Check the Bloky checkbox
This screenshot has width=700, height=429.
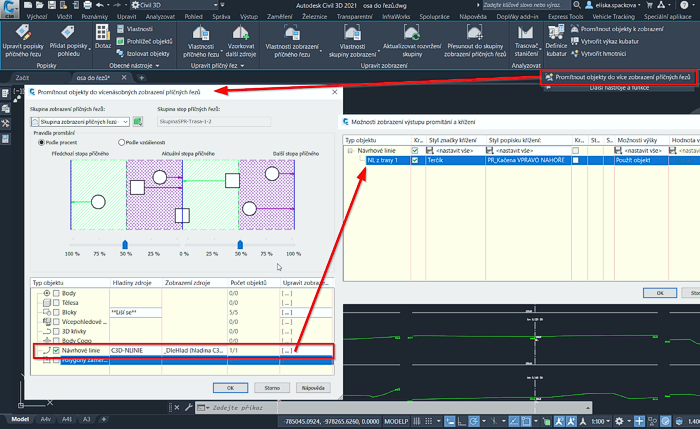56,312
